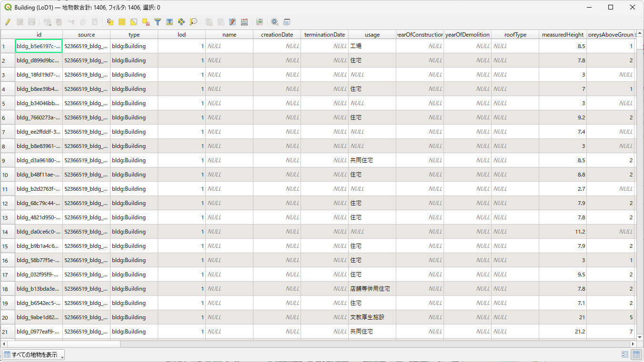Pan map to selected rows icon

coord(181,22)
